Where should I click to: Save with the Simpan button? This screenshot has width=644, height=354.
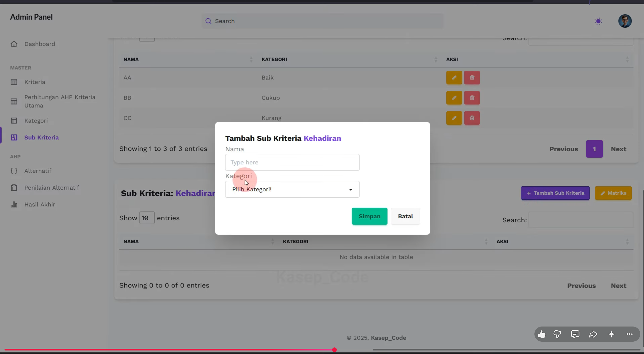369,216
